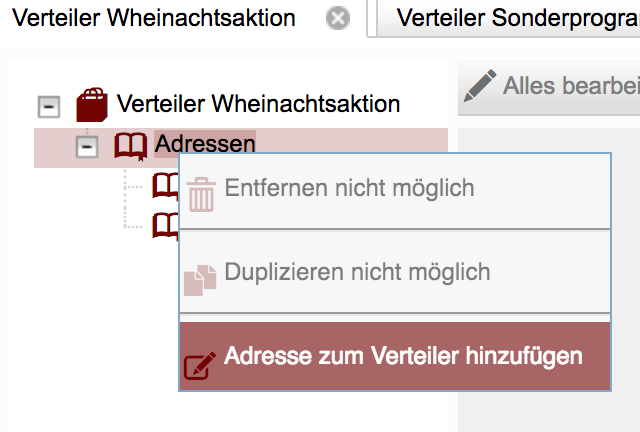Image resolution: width=640 pixels, height=432 pixels.
Task: Choose Adresse zum Verteiler hinzufügen
Action: coord(403,356)
